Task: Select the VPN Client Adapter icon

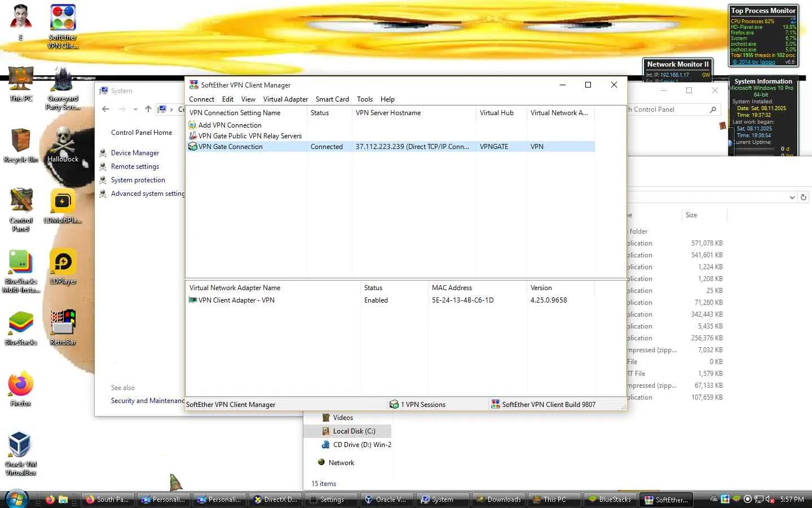Action: click(192, 300)
